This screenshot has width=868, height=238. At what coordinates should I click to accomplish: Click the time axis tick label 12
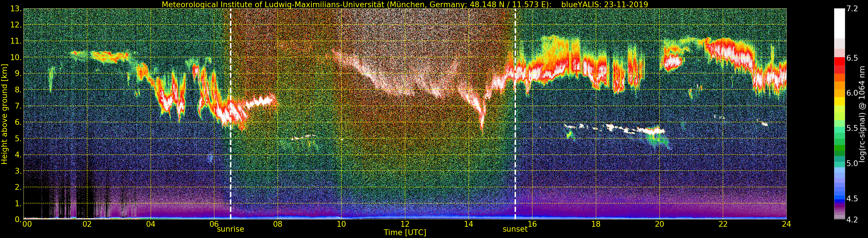405,224
